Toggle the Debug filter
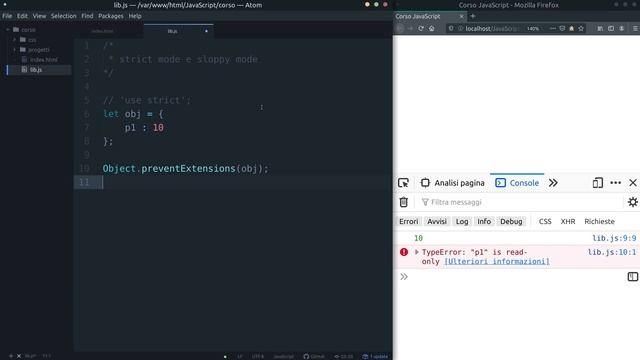 tap(511, 221)
